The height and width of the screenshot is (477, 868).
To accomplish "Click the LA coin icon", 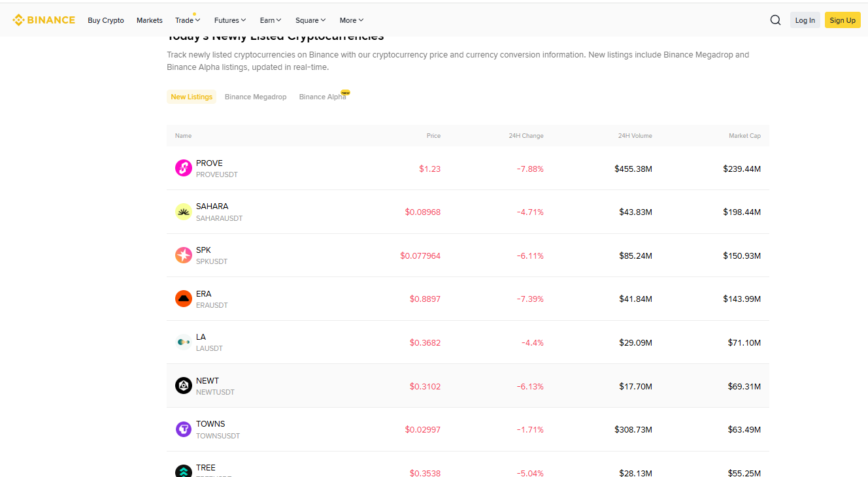I will (x=184, y=342).
